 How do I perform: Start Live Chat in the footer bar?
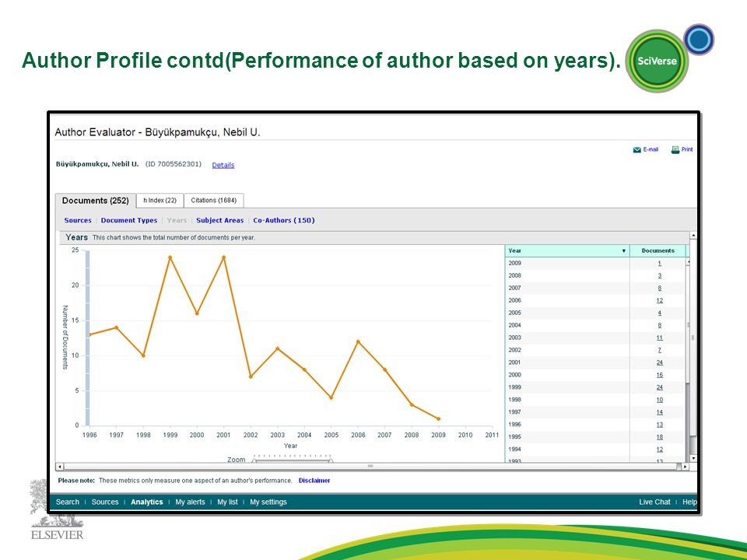point(654,502)
